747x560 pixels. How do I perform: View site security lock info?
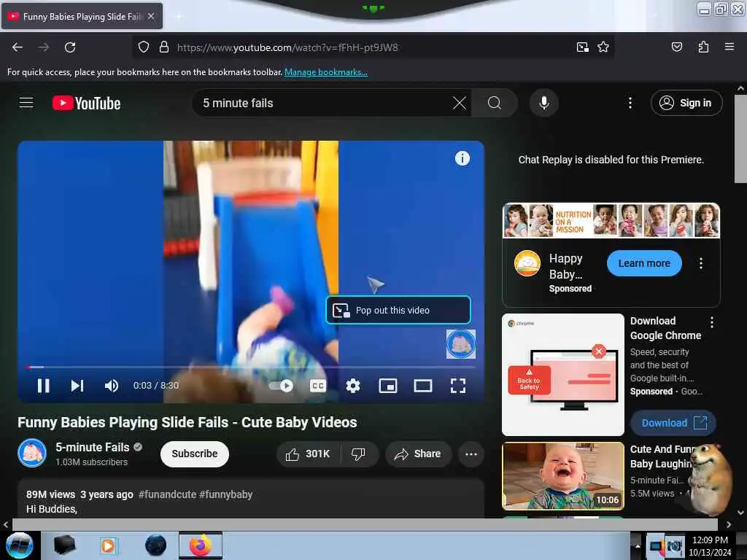coord(164,47)
